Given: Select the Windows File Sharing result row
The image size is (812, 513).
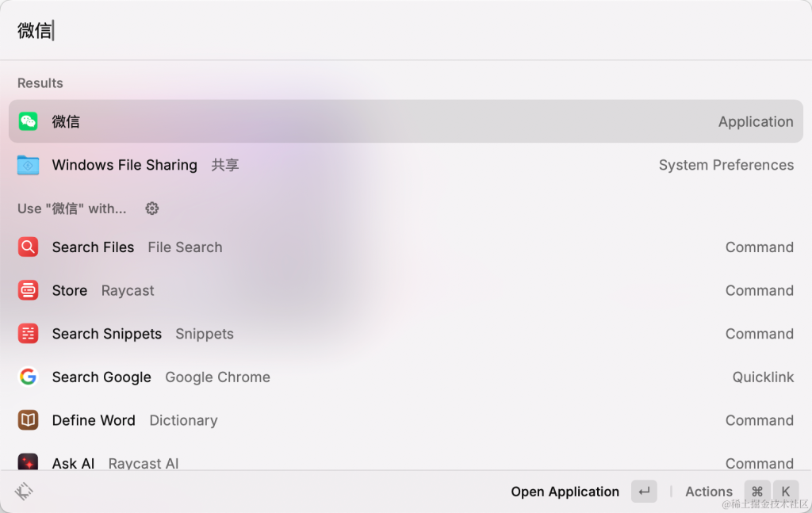Looking at the screenshot, I should (406, 165).
